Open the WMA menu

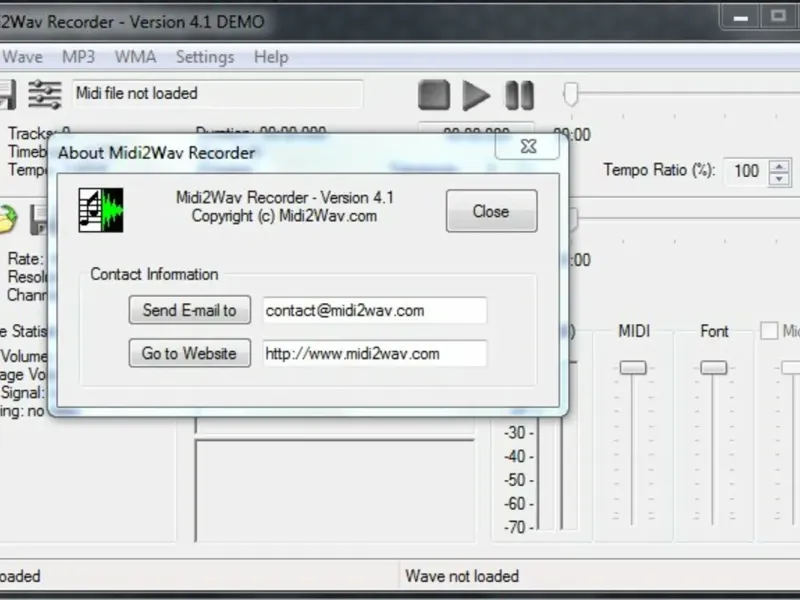(135, 57)
